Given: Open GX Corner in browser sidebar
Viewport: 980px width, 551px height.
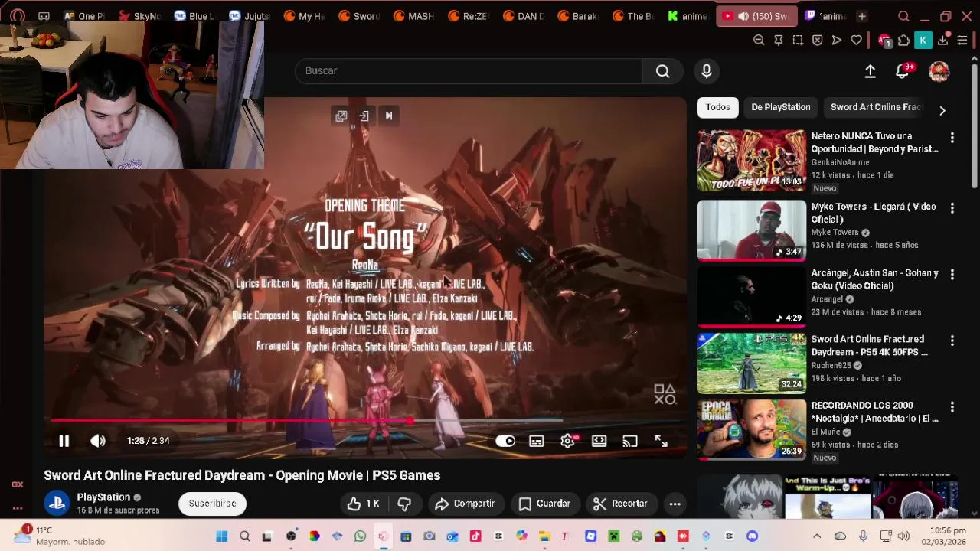Looking at the screenshot, I should click(18, 484).
